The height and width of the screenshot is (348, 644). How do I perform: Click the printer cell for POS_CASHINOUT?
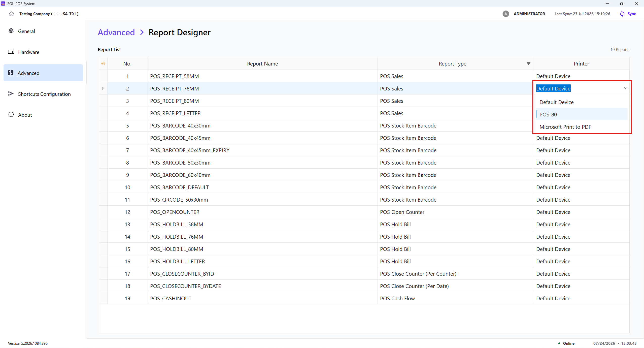pyautogui.click(x=581, y=298)
